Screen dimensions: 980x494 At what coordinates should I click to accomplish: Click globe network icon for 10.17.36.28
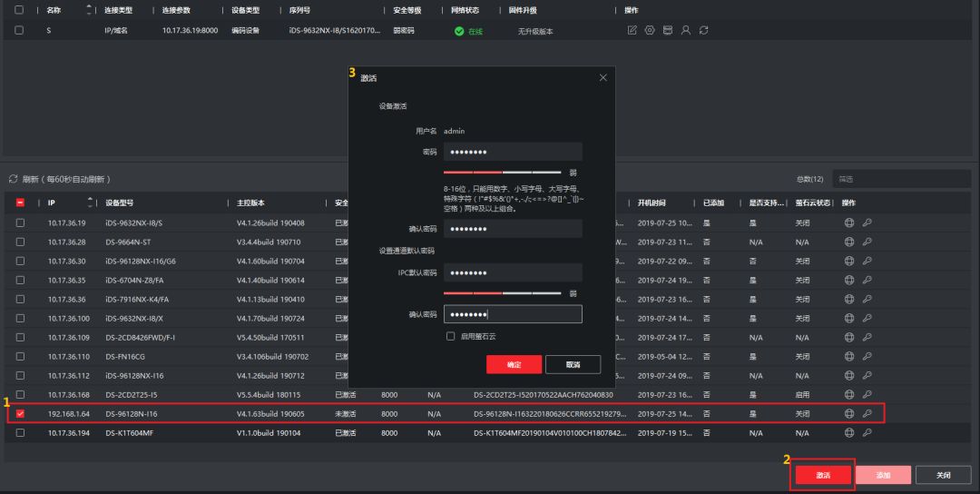[849, 242]
